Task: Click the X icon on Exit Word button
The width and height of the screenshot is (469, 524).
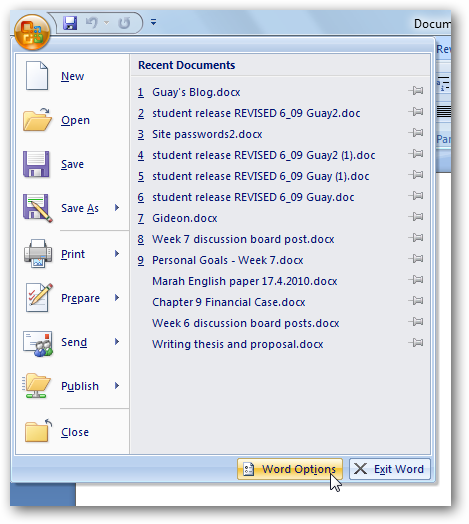Action: point(360,469)
